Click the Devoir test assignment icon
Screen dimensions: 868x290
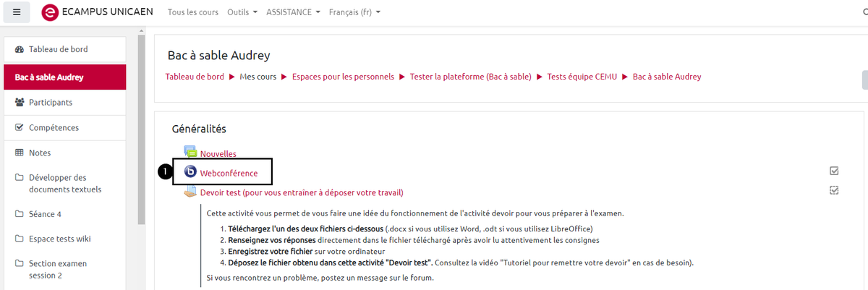pyautogui.click(x=190, y=192)
